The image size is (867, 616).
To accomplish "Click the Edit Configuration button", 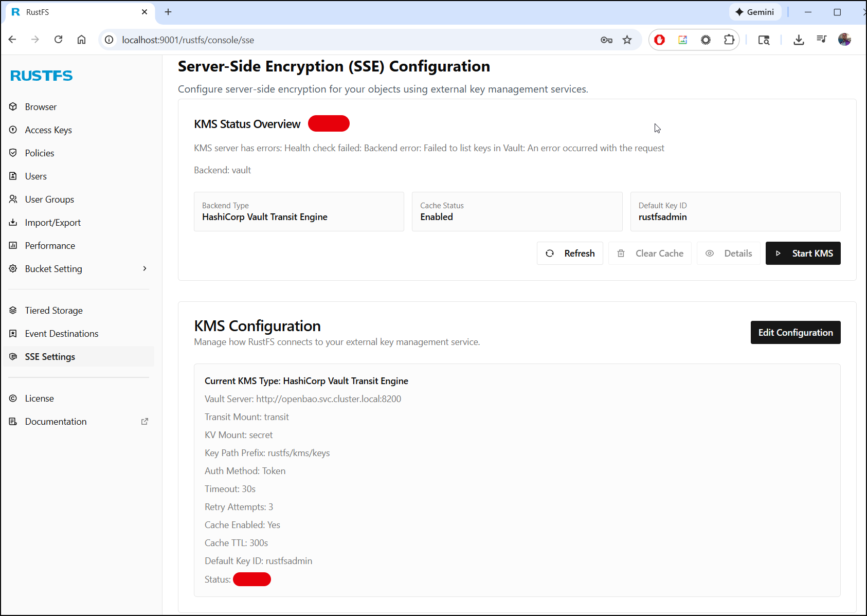I will [795, 333].
